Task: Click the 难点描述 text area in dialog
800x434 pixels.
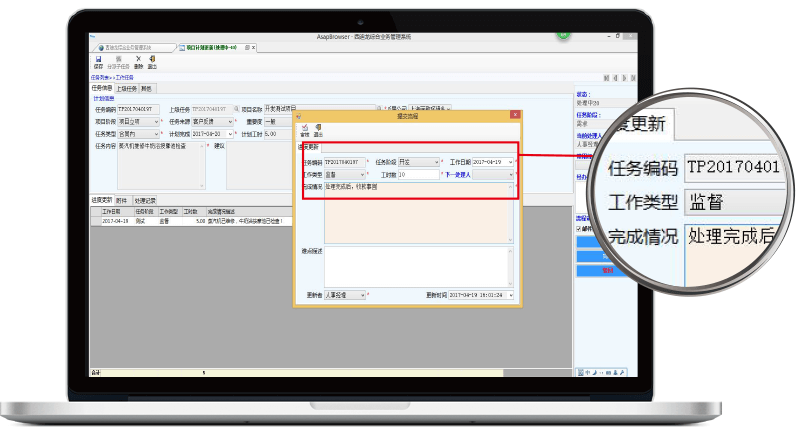Action: click(x=418, y=265)
